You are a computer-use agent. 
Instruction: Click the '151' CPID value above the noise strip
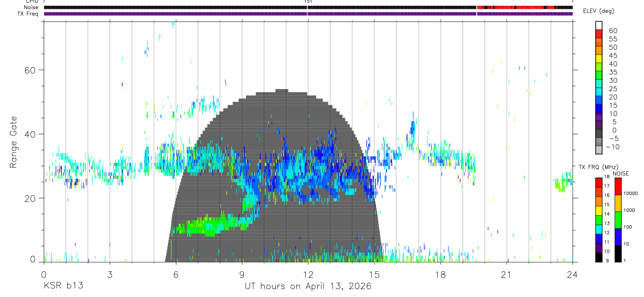pyautogui.click(x=308, y=2)
